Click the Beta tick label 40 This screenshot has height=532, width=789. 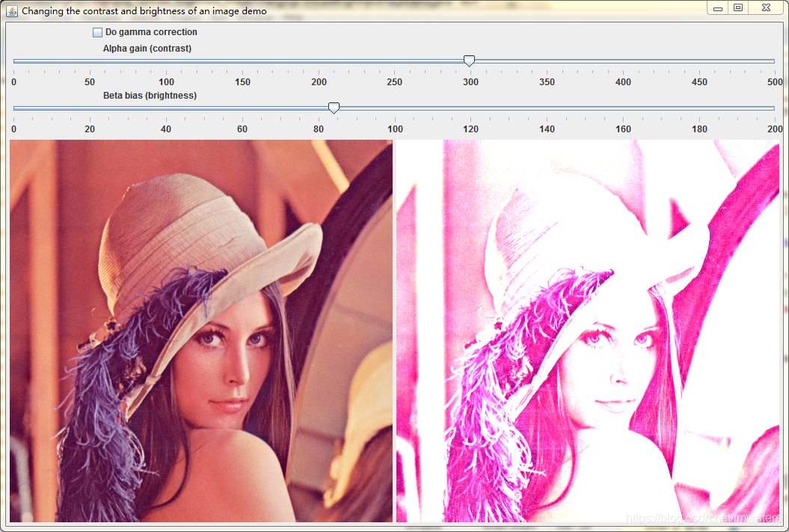(166, 129)
